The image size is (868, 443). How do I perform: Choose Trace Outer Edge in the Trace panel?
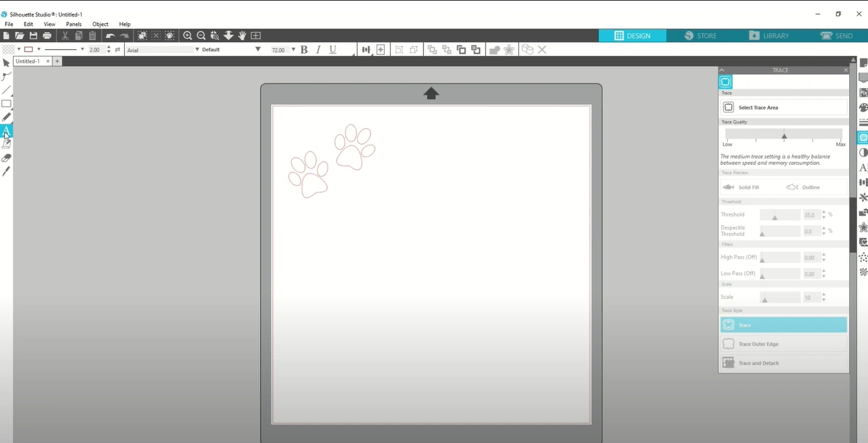click(x=783, y=344)
